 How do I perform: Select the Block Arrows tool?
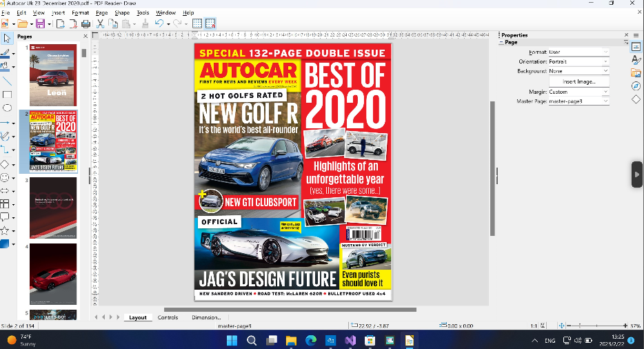5,191
